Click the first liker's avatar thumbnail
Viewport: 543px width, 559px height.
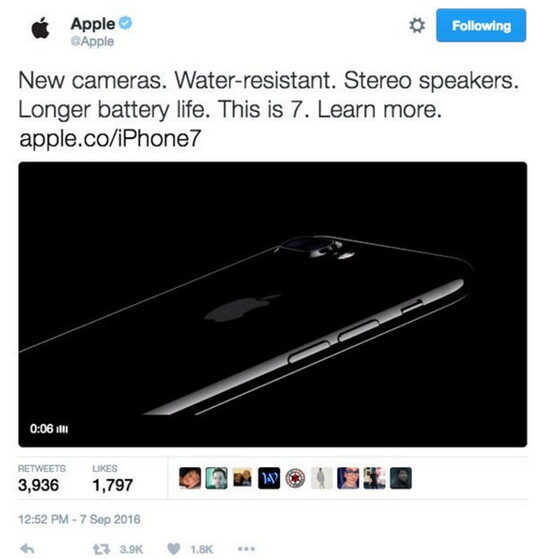click(x=190, y=478)
